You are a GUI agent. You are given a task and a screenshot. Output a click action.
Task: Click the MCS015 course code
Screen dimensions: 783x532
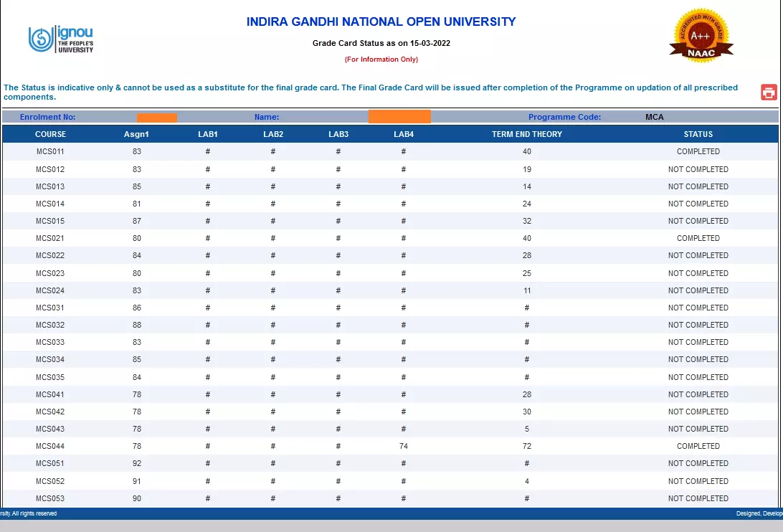(50, 221)
